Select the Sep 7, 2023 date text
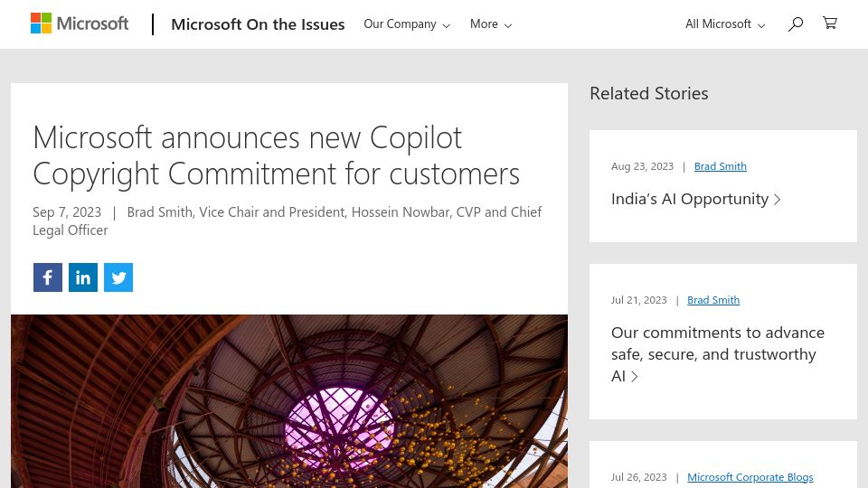868x488 pixels. [x=67, y=212]
